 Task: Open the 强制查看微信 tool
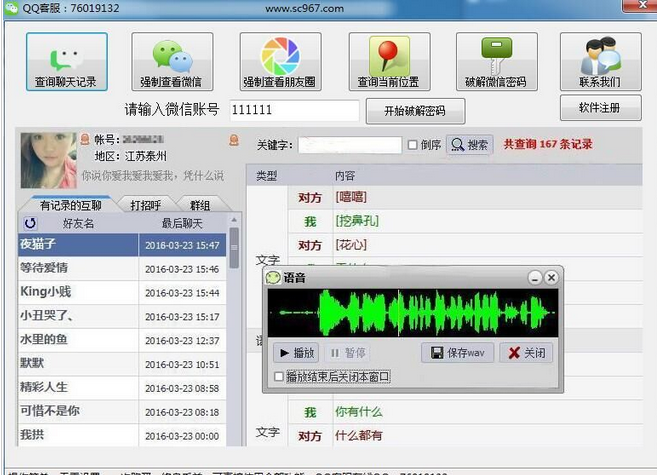click(172, 62)
